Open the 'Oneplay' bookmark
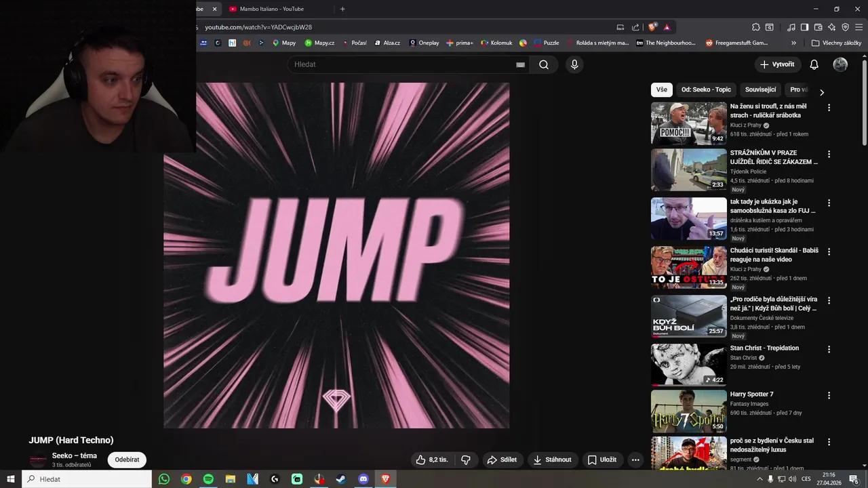 coord(424,43)
